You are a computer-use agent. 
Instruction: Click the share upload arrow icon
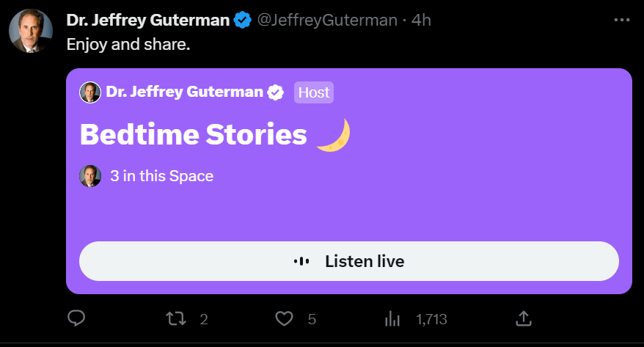(x=523, y=318)
